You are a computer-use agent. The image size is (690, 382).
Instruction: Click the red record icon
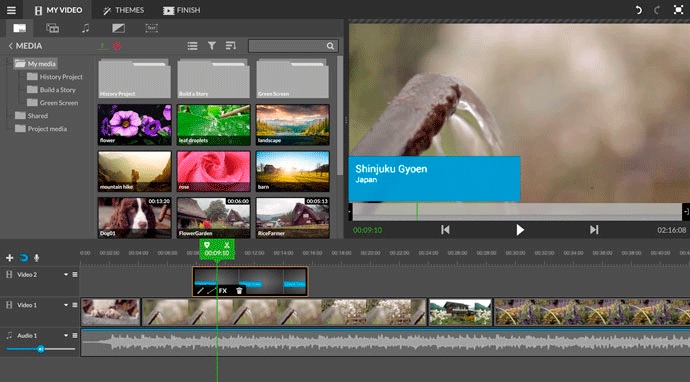click(117, 46)
